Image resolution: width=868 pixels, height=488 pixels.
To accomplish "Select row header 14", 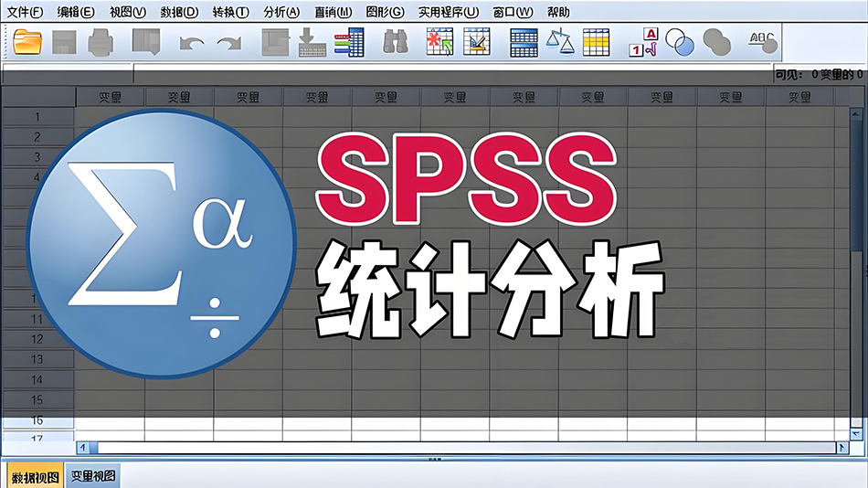I will pos(37,379).
